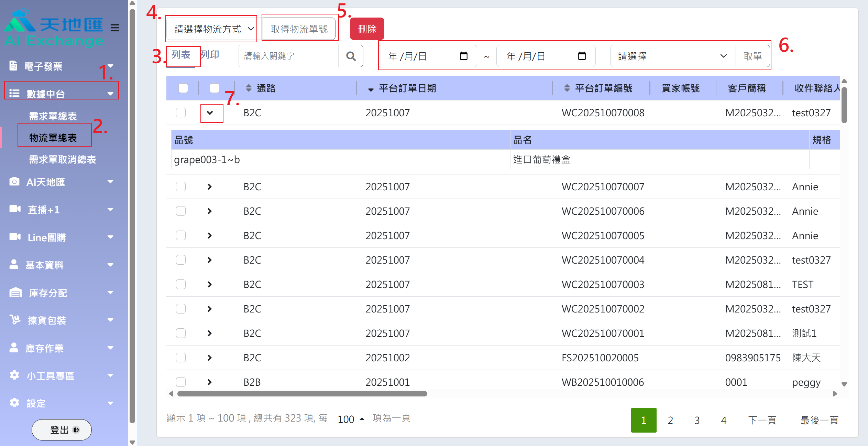The image size is (868, 446).
Task: Open the start date calendar picker icon
Action: click(x=463, y=56)
